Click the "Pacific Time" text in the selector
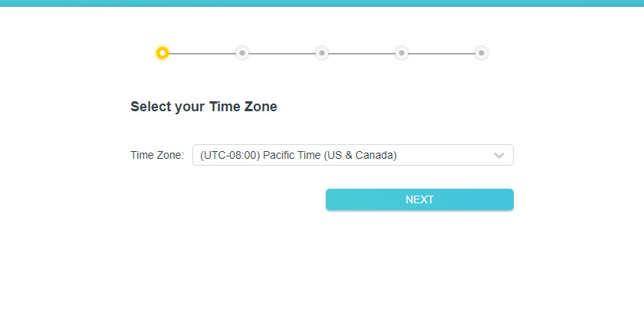This screenshot has height=313, width=644. tap(292, 155)
